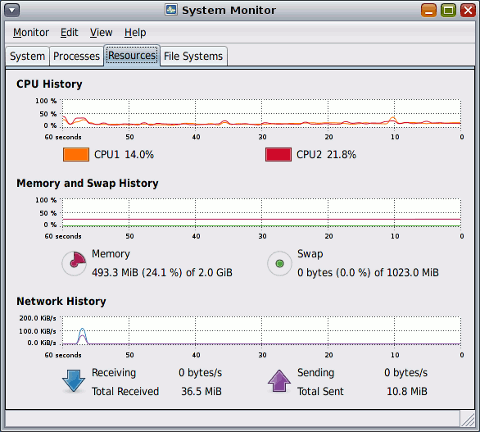Click the System Monitor title bar icon

(x=171, y=10)
